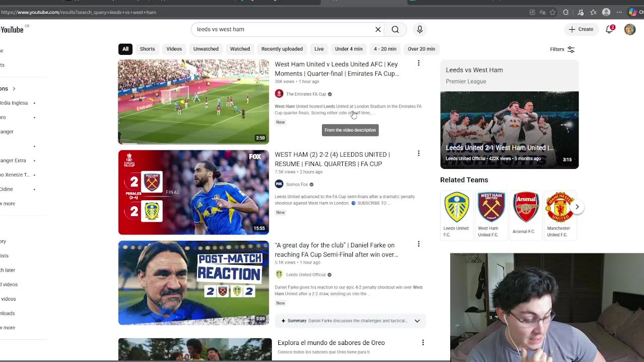Open options for West Ham v Leeds Key Moments
The image size is (644, 362).
coord(419,63)
